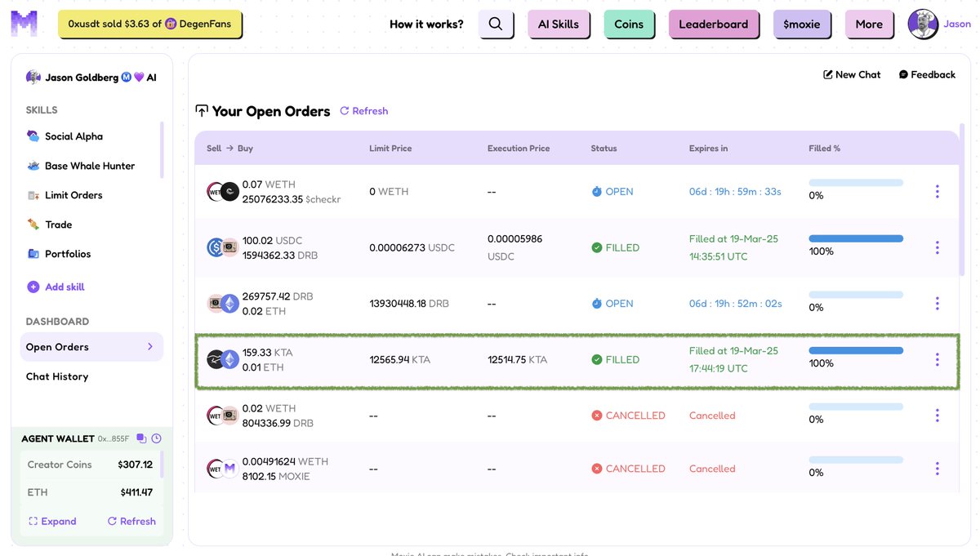Open the three-dot menu for the 804336.99 DRB order

[x=937, y=416]
